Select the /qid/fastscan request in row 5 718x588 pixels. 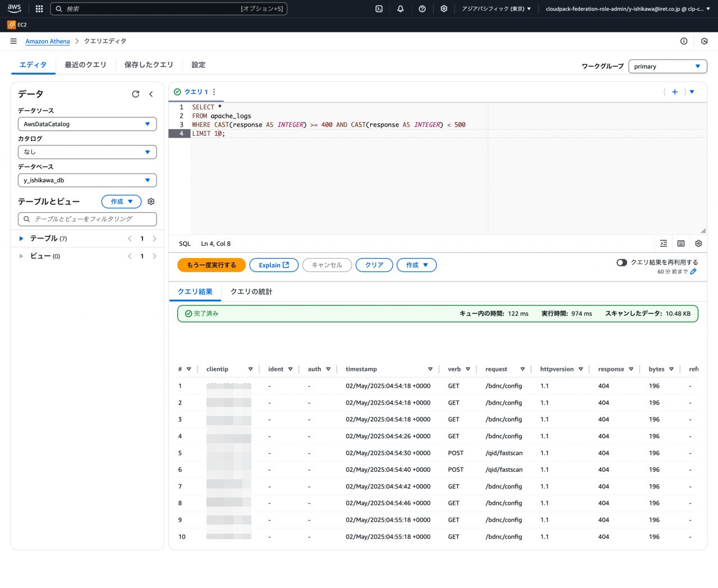pyautogui.click(x=504, y=453)
